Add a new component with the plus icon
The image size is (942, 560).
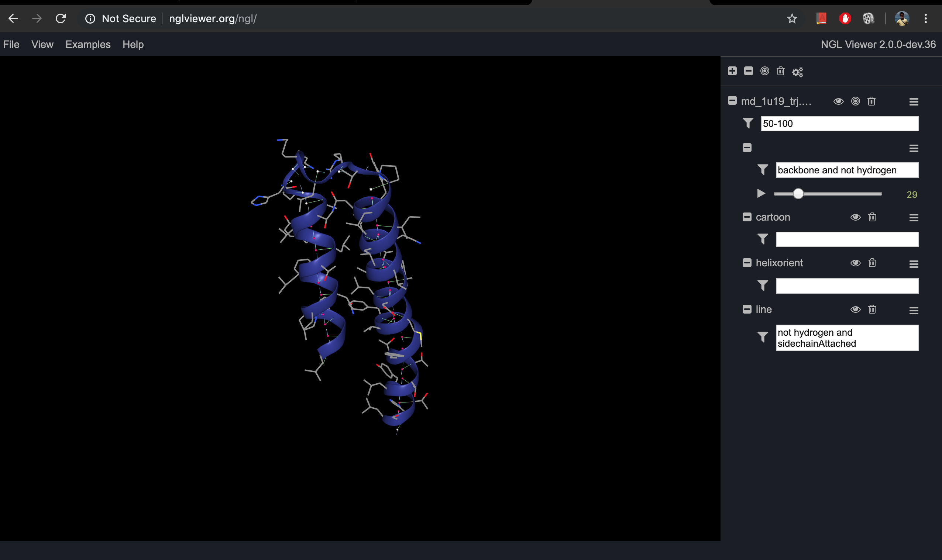(732, 71)
